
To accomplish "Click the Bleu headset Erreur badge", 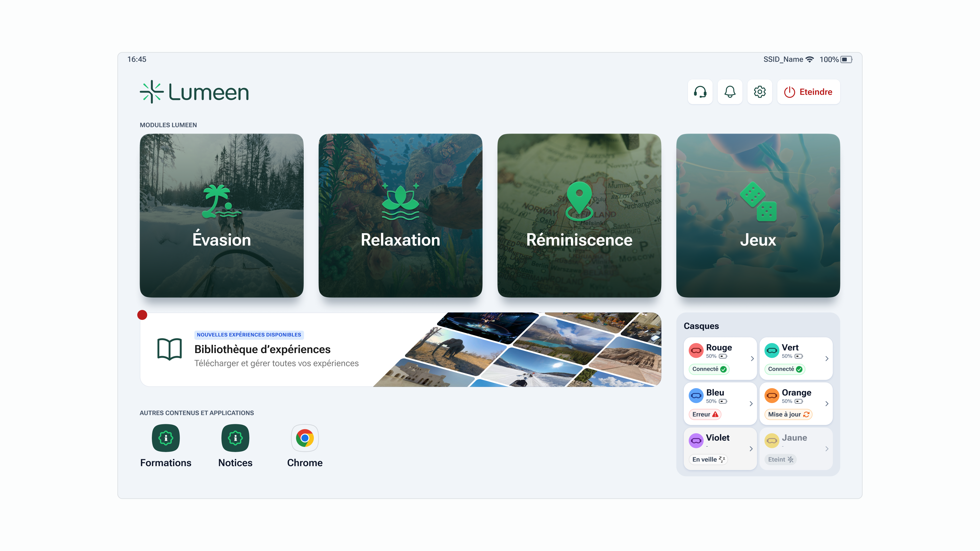I will [705, 414].
